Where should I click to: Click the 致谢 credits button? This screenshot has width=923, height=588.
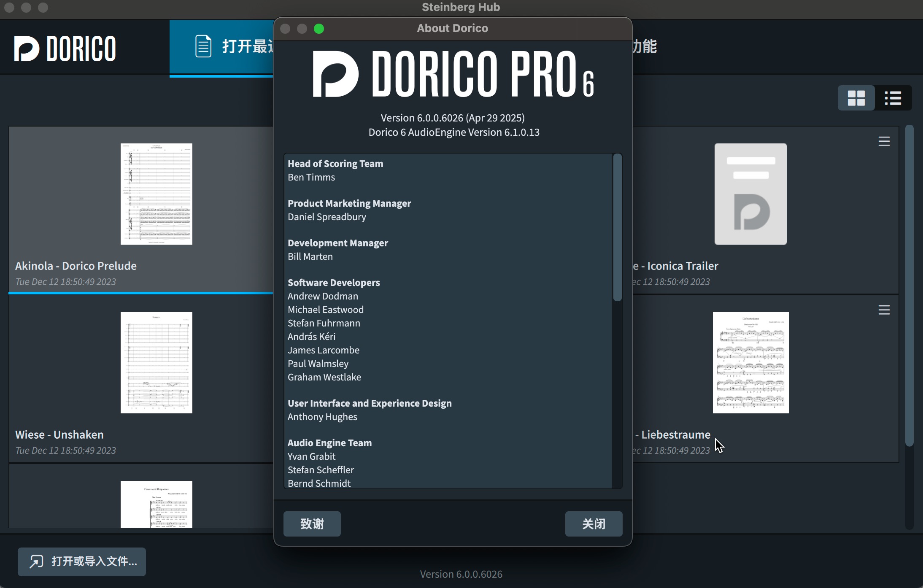coord(312,524)
